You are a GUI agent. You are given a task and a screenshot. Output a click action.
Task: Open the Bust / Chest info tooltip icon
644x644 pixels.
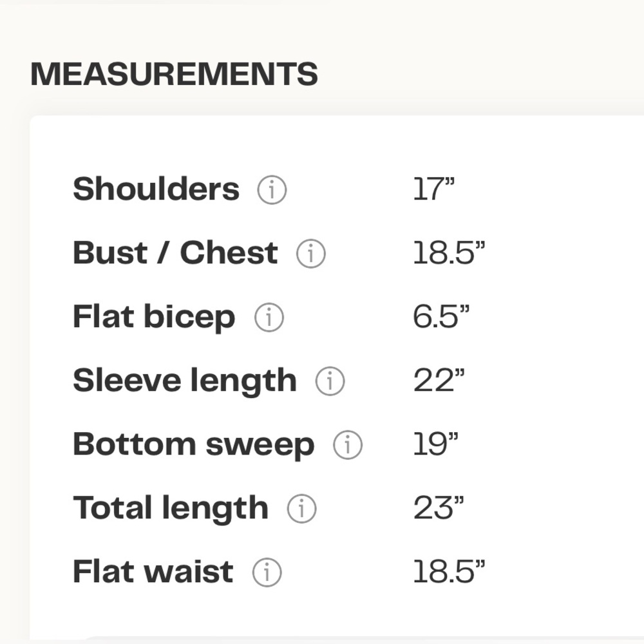pyautogui.click(x=310, y=254)
